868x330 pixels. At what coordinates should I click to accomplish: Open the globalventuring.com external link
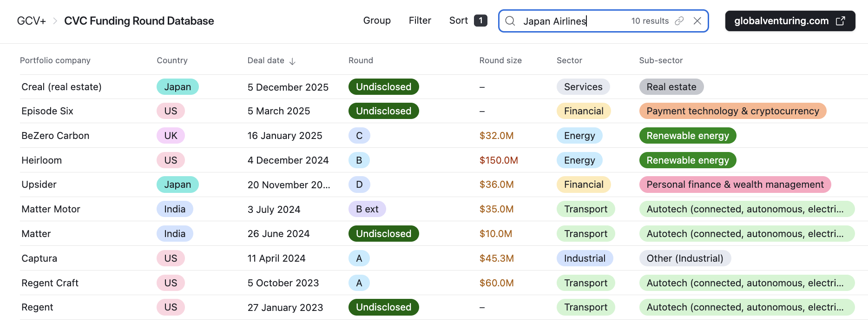point(789,21)
